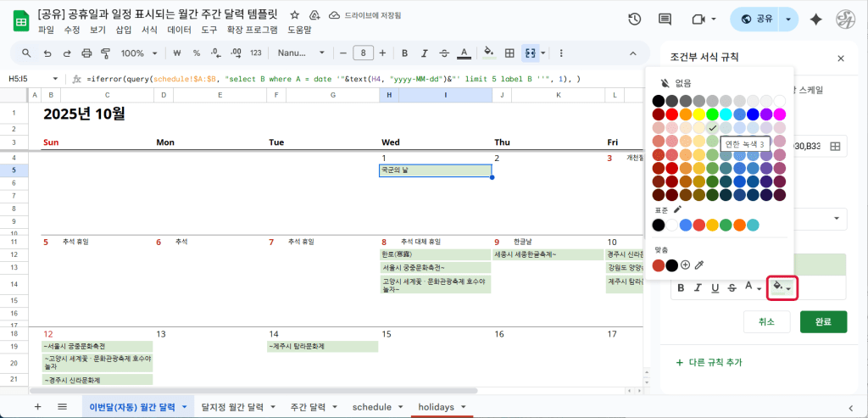
Task: Open the 데이터 menu
Action: (x=179, y=30)
